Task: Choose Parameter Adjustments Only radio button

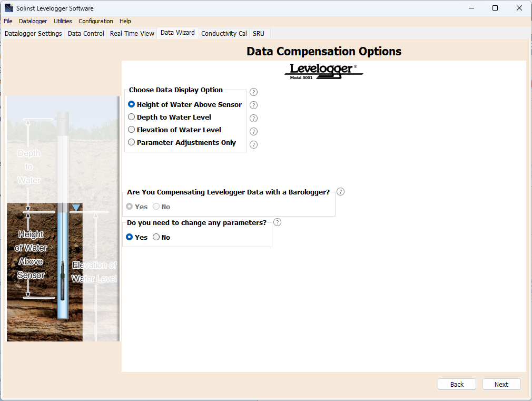Action: pyautogui.click(x=132, y=142)
